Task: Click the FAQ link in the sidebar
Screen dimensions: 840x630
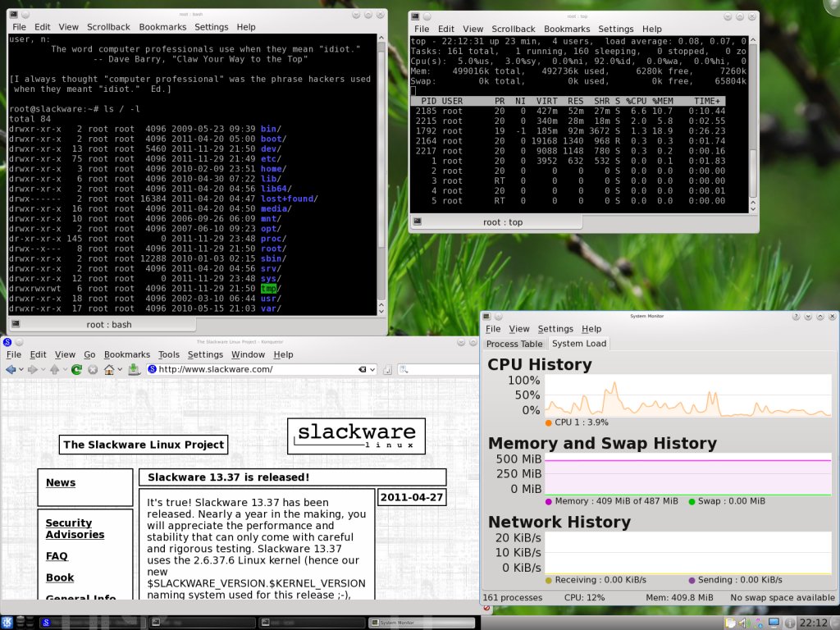Action: pos(57,555)
